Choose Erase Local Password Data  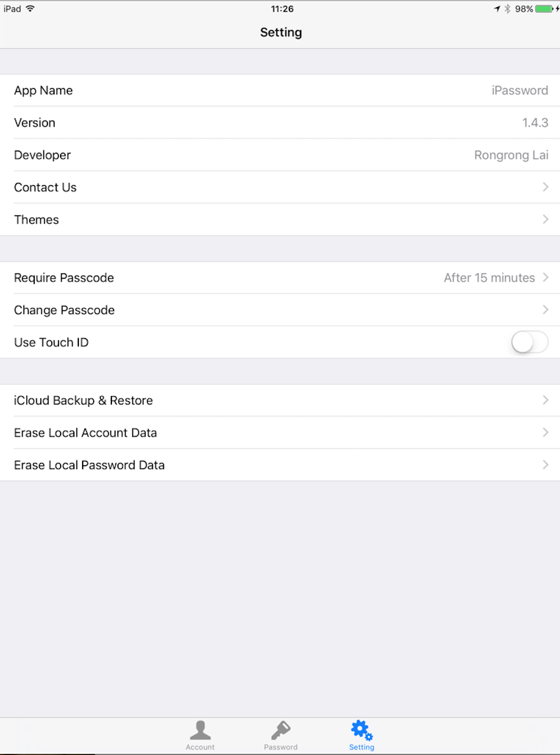click(x=280, y=465)
